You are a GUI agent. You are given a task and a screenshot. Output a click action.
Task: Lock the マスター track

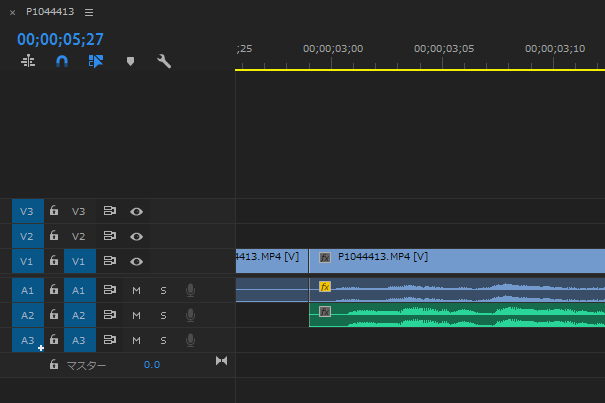pos(54,364)
